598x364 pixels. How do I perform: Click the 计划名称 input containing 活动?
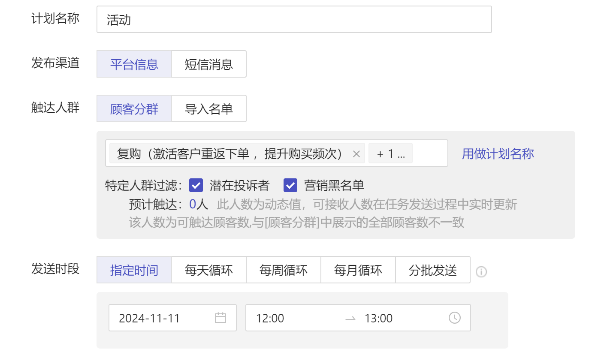pos(294,19)
